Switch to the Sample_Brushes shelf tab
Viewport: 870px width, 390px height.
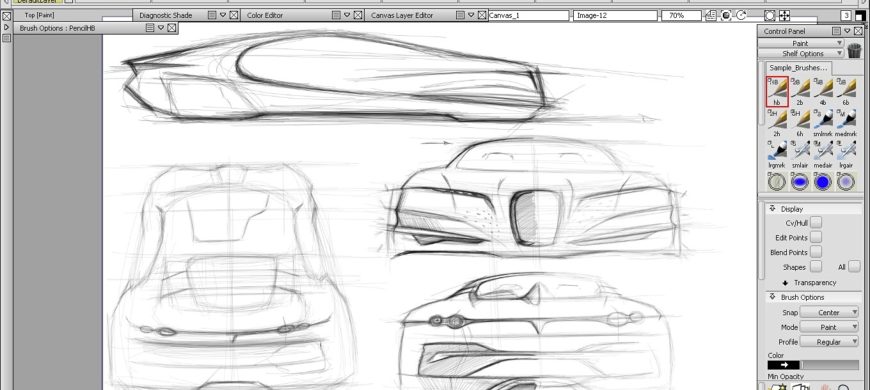coord(798,68)
